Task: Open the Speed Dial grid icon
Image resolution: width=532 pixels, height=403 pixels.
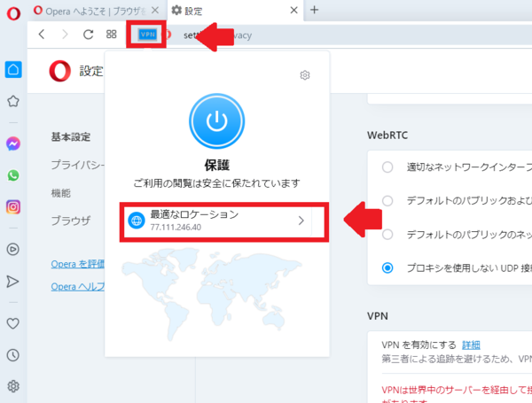Action: [x=112, y=35]
